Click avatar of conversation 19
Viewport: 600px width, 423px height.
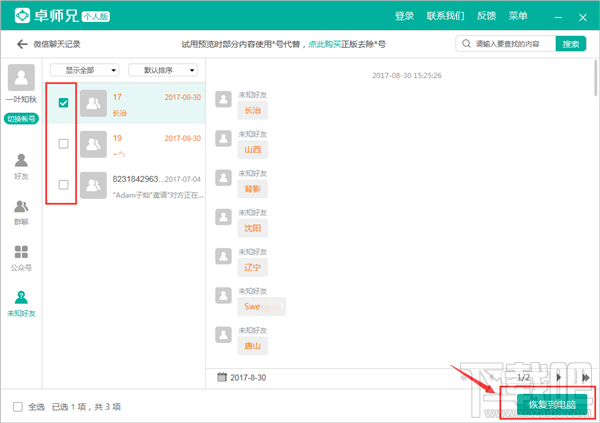pos(93,144)
